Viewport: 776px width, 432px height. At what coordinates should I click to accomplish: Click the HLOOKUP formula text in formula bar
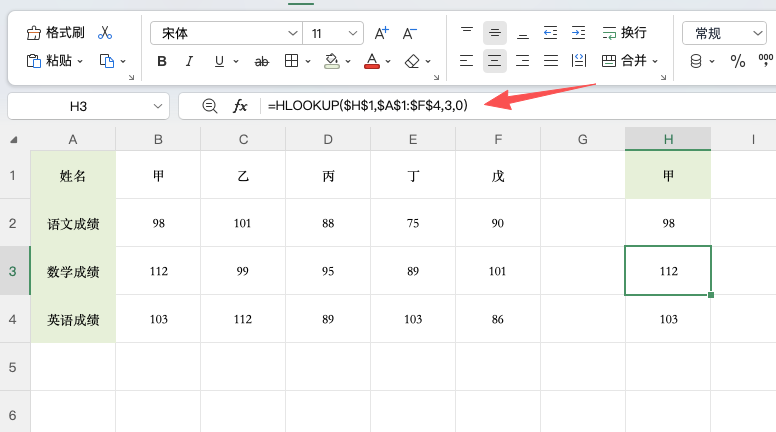(x=368, y=105)
